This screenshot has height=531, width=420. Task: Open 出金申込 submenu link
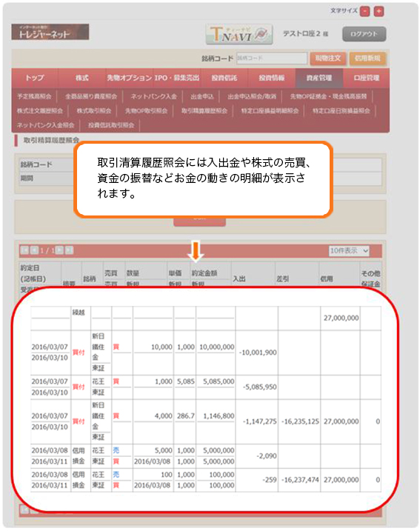tap(202, 96)
